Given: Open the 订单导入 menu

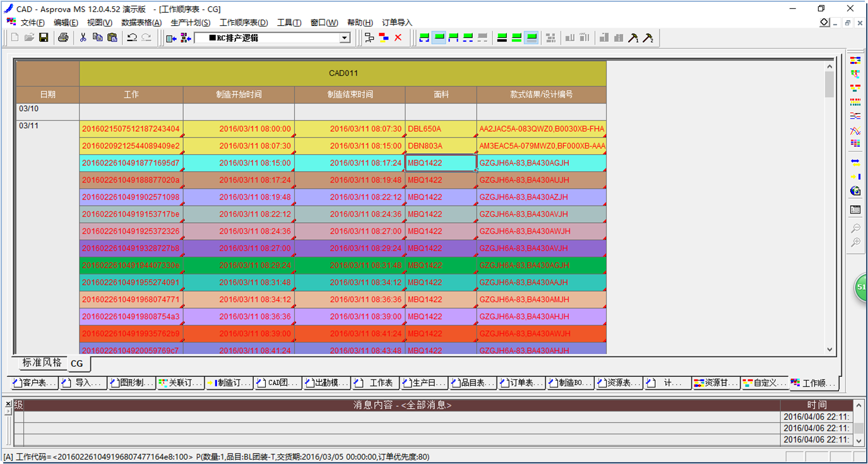Looking at the screenshot, I should tap(396, 23).
